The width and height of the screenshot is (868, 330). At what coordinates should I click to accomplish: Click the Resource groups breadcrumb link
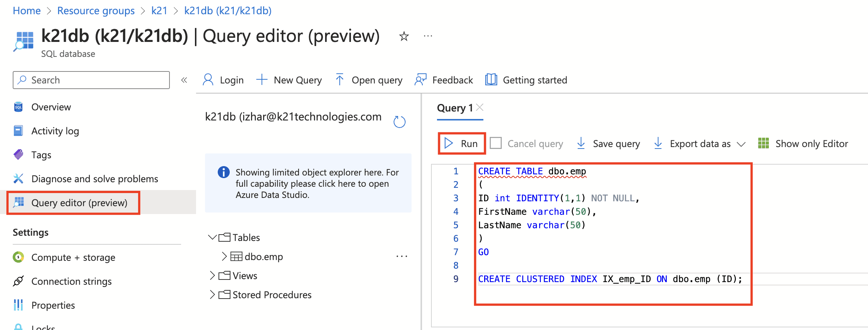click(96, 10)
